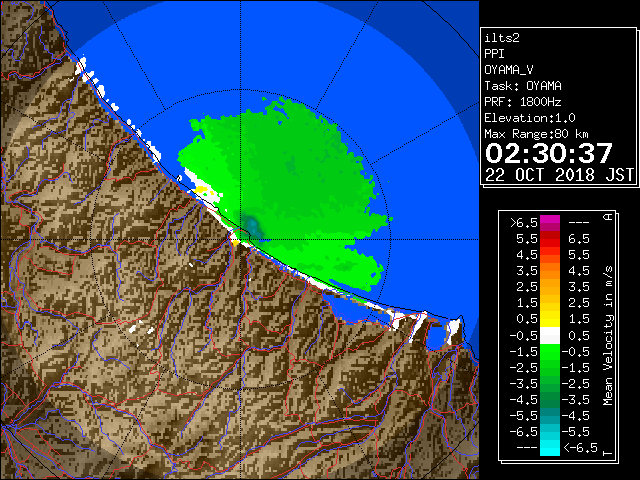Click the yellow echo patch on the coastline
Viewport: 640px width, 480px height.
pyautogui.click(x=201, y=190)
